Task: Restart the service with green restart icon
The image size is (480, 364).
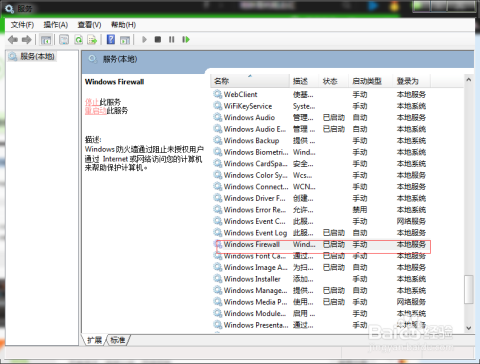Action: pyautogui.click(x=186, y=40)
